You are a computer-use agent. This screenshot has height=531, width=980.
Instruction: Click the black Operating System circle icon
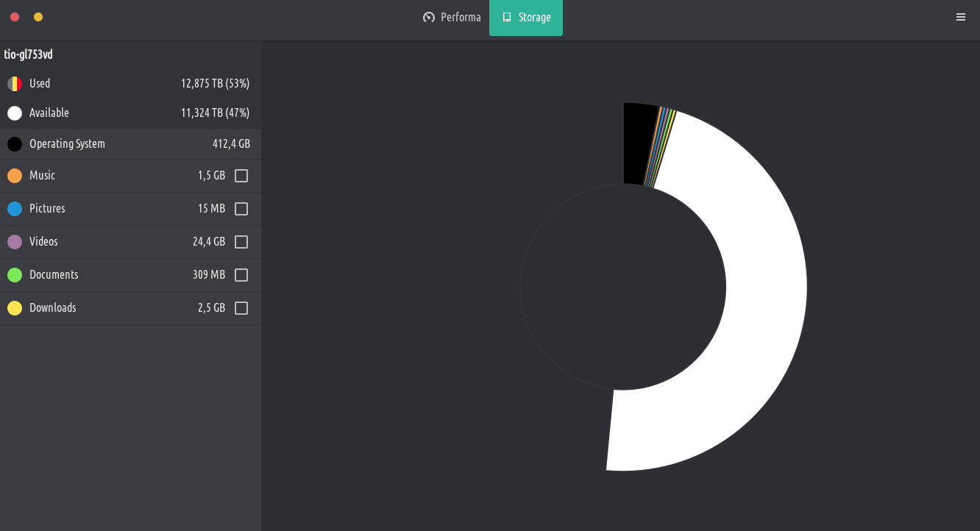point(15,144)
